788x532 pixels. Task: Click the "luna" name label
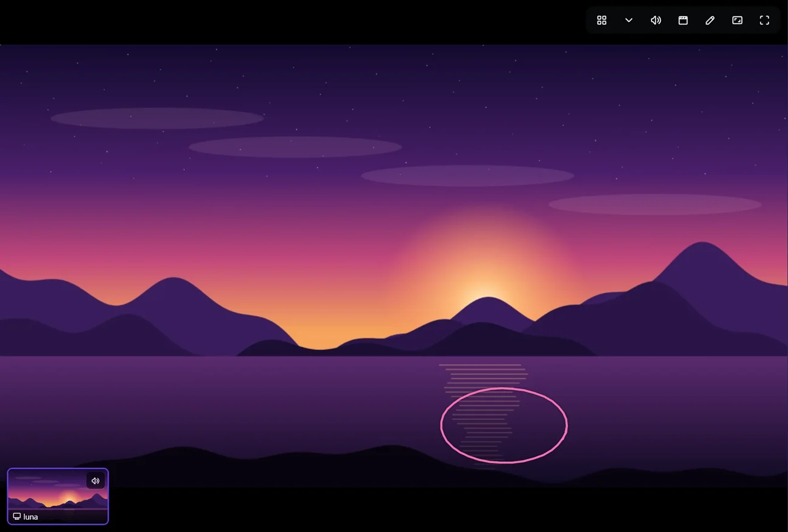(30, 517)
